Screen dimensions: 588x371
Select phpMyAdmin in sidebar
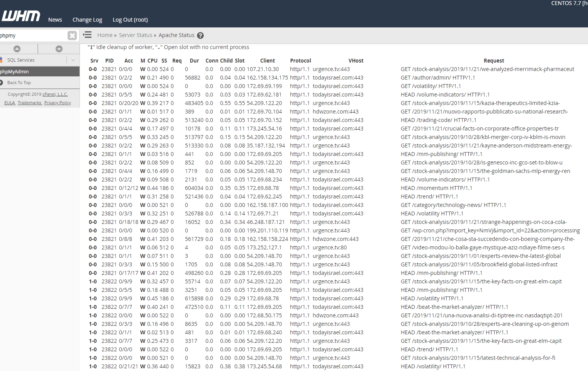coord(40,71)
